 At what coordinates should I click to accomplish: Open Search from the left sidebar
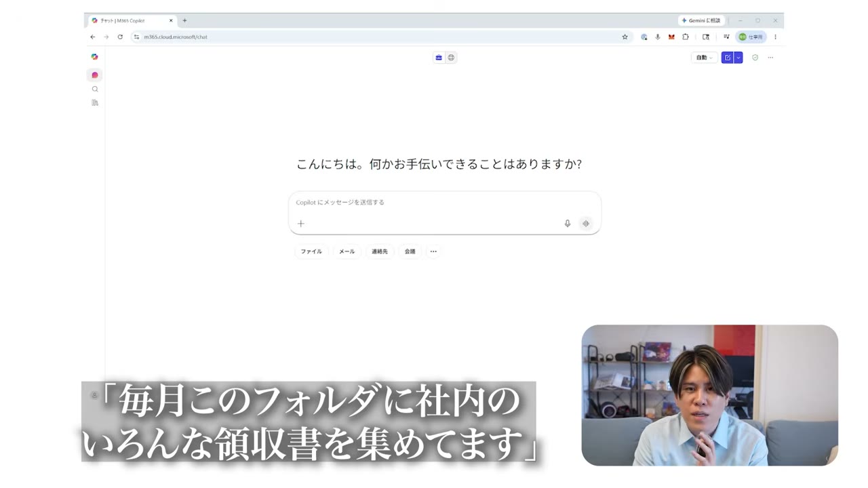[95, 89]
